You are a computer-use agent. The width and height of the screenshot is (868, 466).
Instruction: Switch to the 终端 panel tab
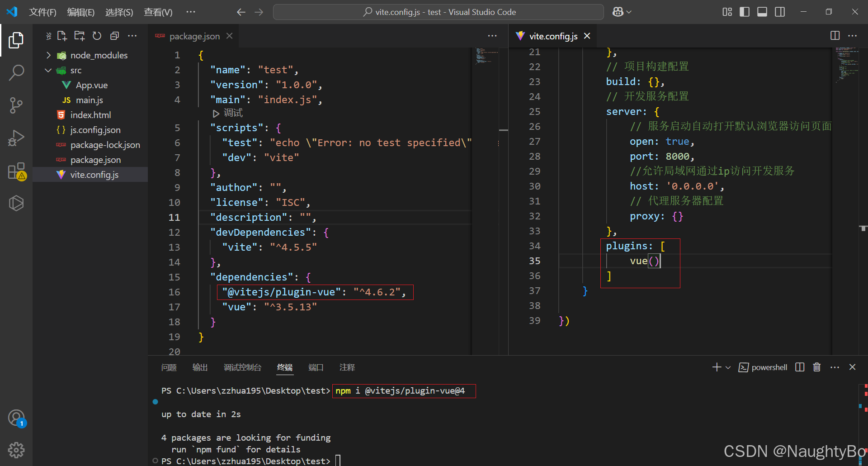pos(285,367)
